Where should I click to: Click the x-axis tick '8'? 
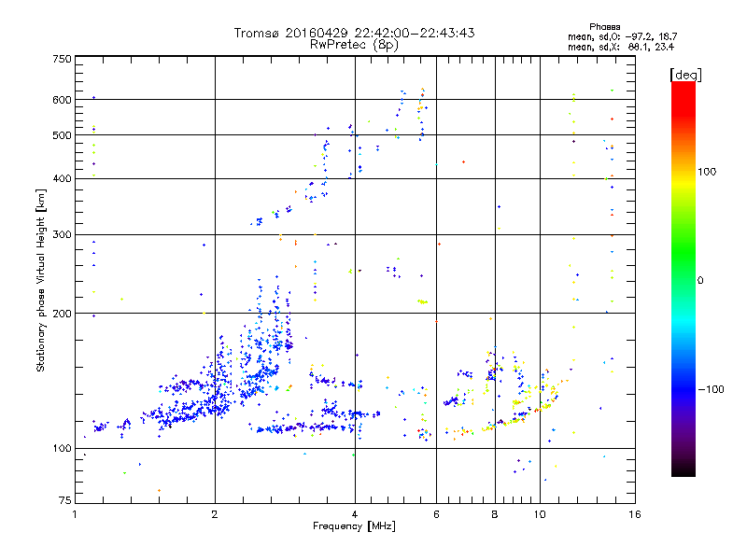click(x=495, y=514)
